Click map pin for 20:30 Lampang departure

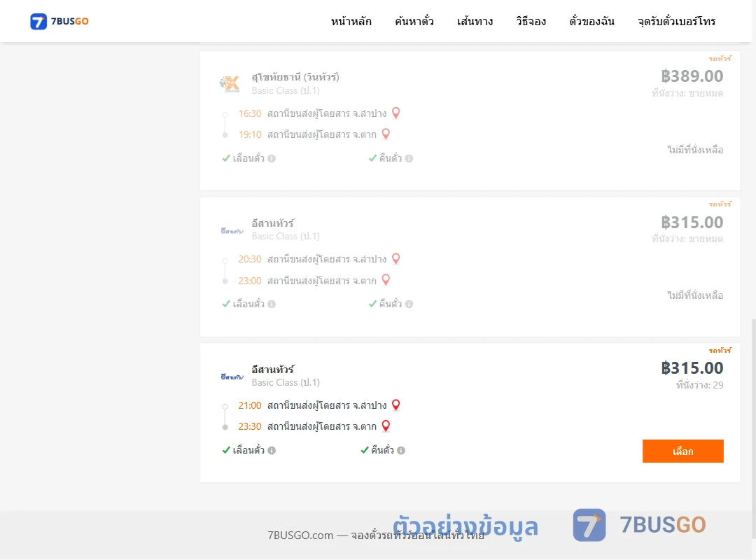395,259
